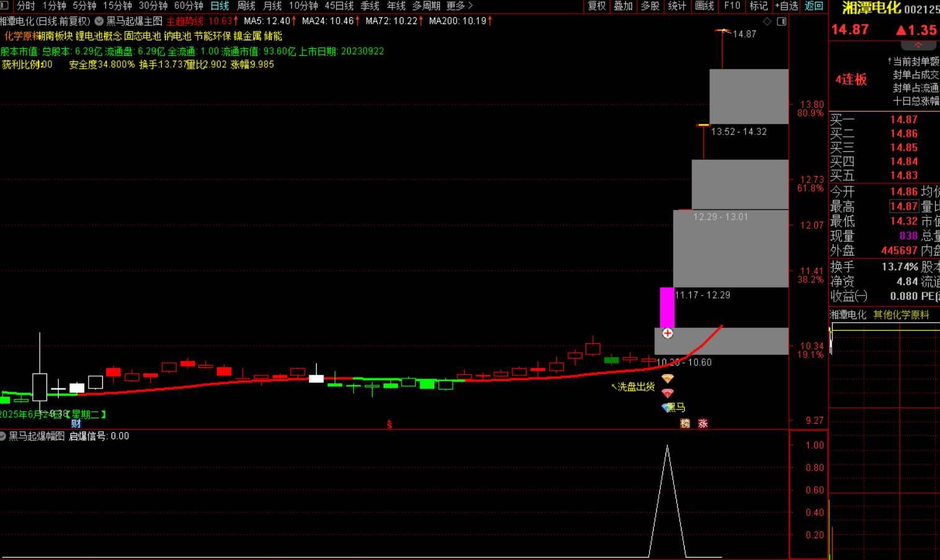The height and width of the screenshot is (560, 940).
Task: Click the orange diamond signal icon
Action: pos(667,378)
